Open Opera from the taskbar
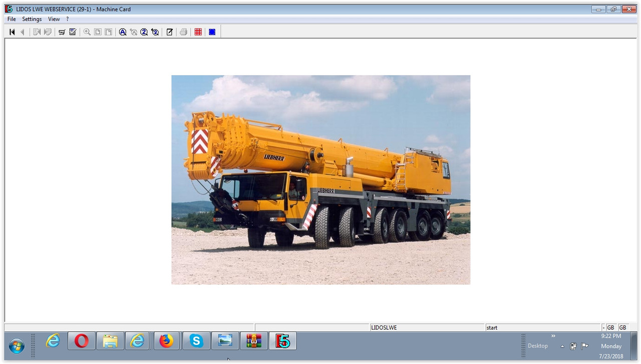 (x=81, y=341)
